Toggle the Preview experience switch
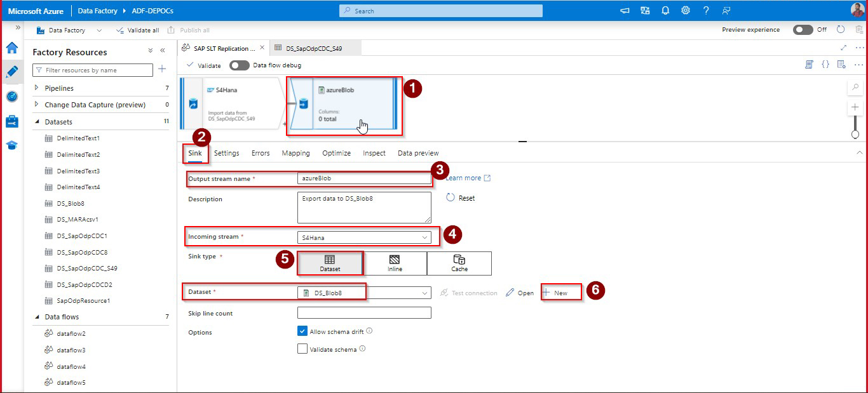Image resolution: width=868 pixels, height=393 pixels. (803, 30)
